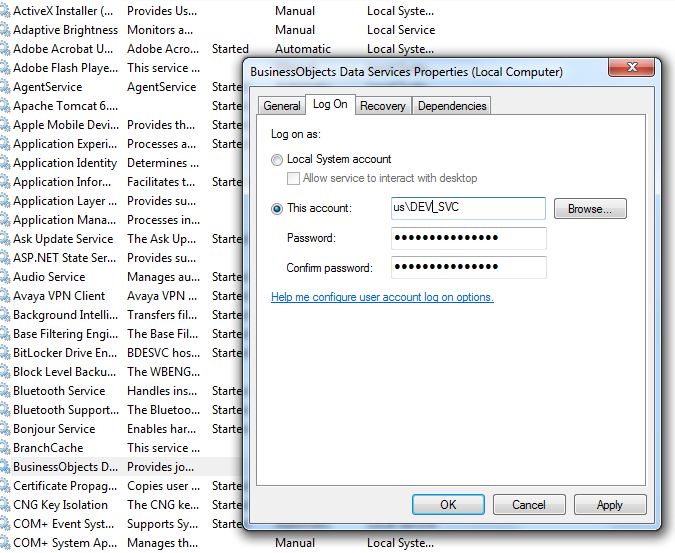Viewport: 675px width, 553px height.
Task: Click gear icon beside Ask Update Service
Action: point(5,239)
